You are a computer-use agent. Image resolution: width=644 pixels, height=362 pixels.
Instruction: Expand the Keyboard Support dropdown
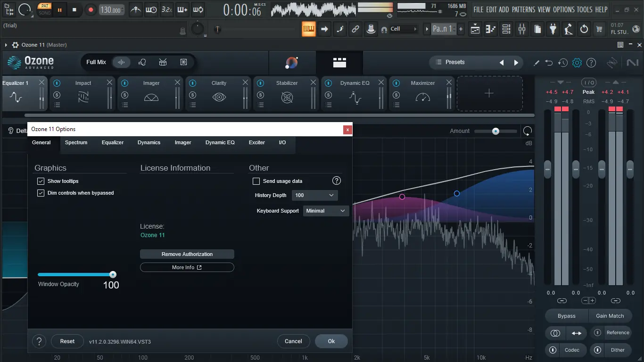(326, 211)
